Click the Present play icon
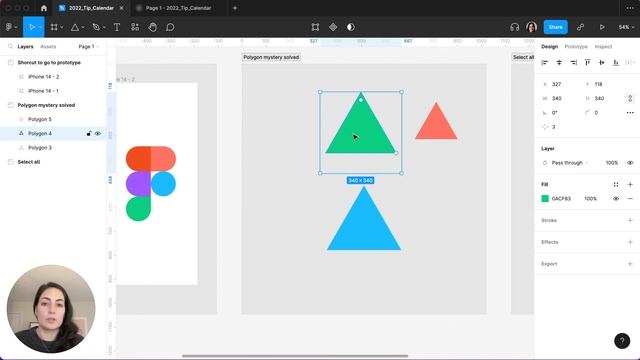 602,27
